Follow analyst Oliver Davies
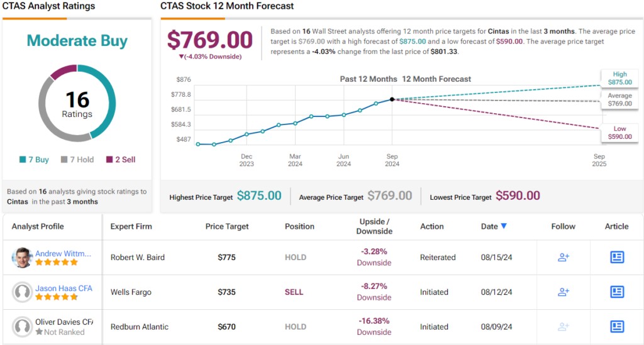The image size is (644, 345). pyautogui.click(x=563, y=326)
